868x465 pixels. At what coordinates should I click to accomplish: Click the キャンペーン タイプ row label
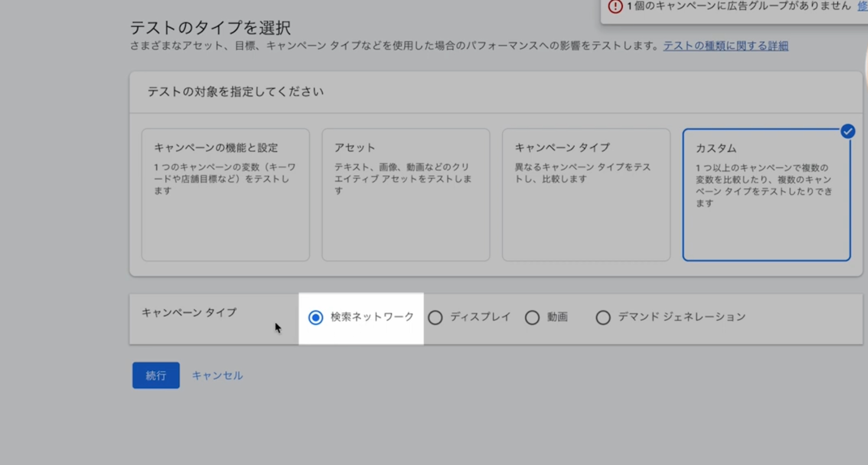click(189, 312)
